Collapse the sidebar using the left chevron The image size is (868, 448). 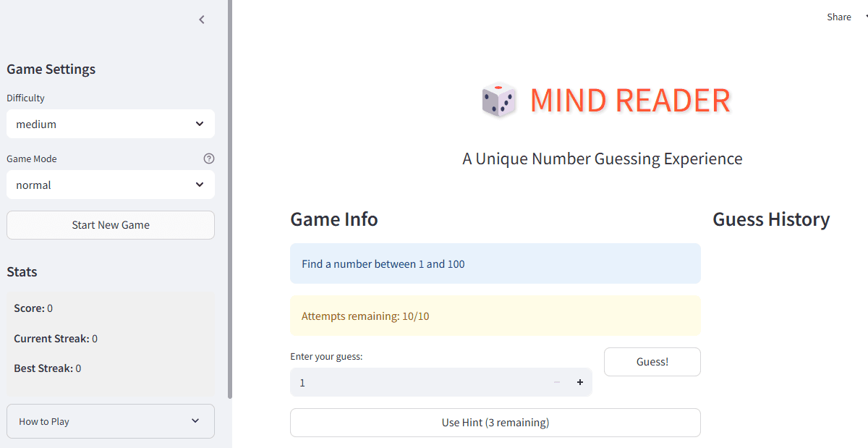pos(201,20)
